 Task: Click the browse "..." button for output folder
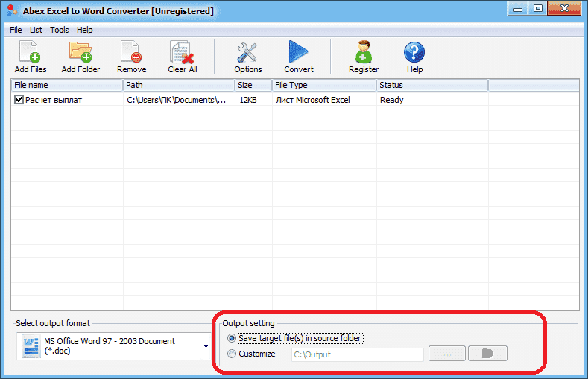(447, 354)
